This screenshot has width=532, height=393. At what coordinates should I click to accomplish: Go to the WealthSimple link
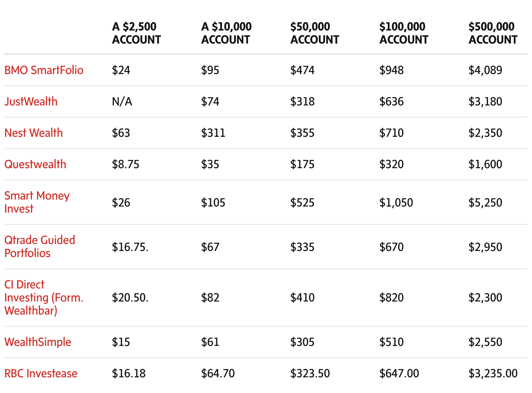pyautogui.click(x=38, y=342)
